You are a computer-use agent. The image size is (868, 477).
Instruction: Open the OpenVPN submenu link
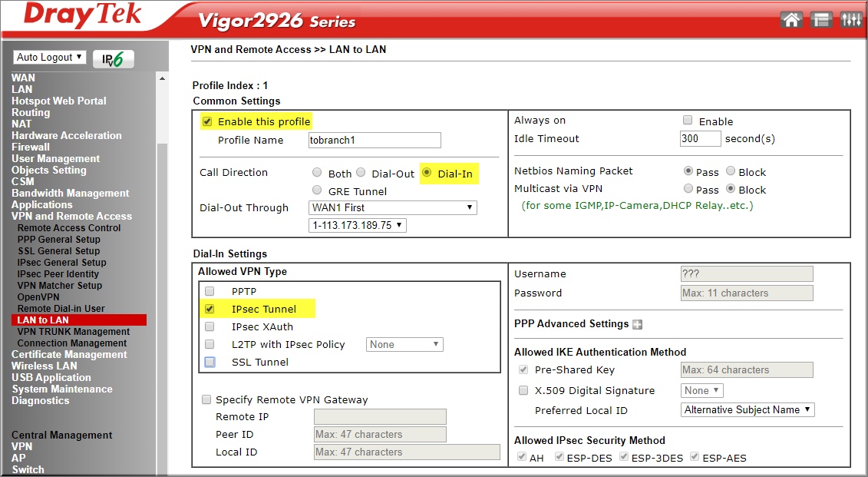[38, 297]
